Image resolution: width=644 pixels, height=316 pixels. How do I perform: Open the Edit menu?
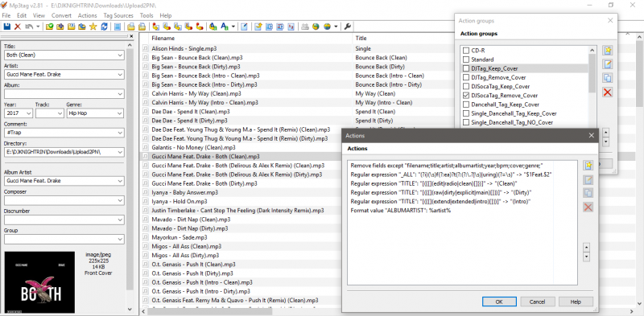(x=22, y=15)
